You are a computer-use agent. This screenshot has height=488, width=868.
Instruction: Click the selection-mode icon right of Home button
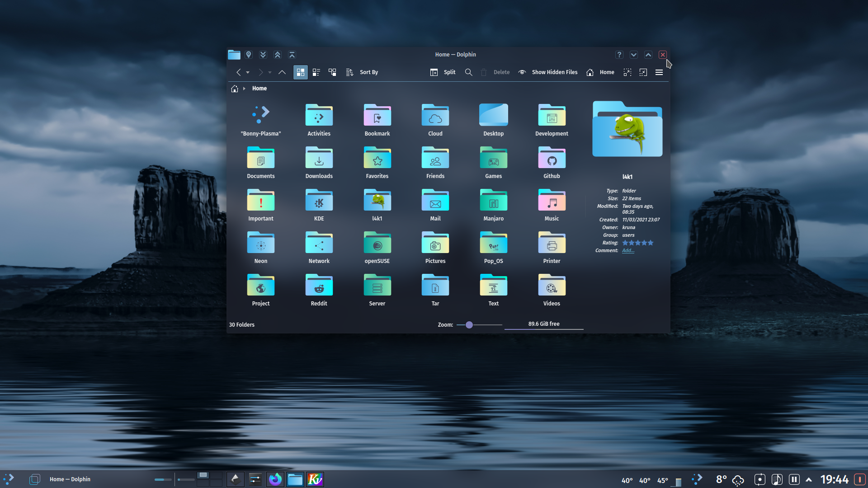(627, 72)
